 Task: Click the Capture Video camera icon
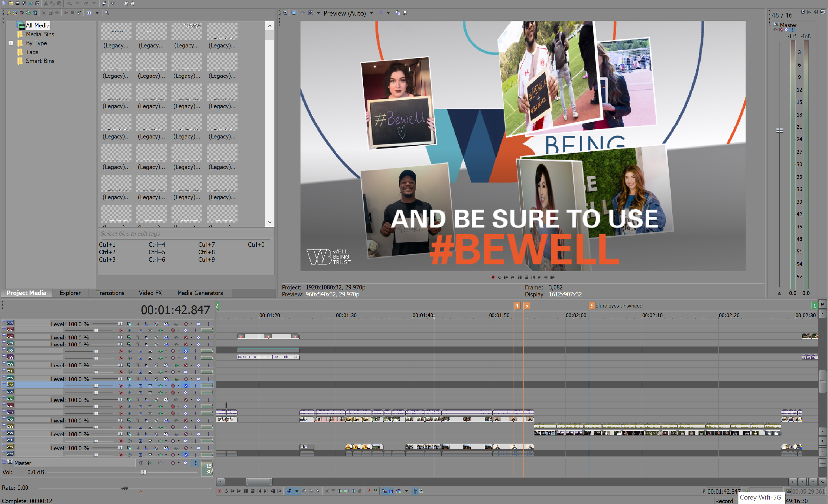click(x=22, y=13)
